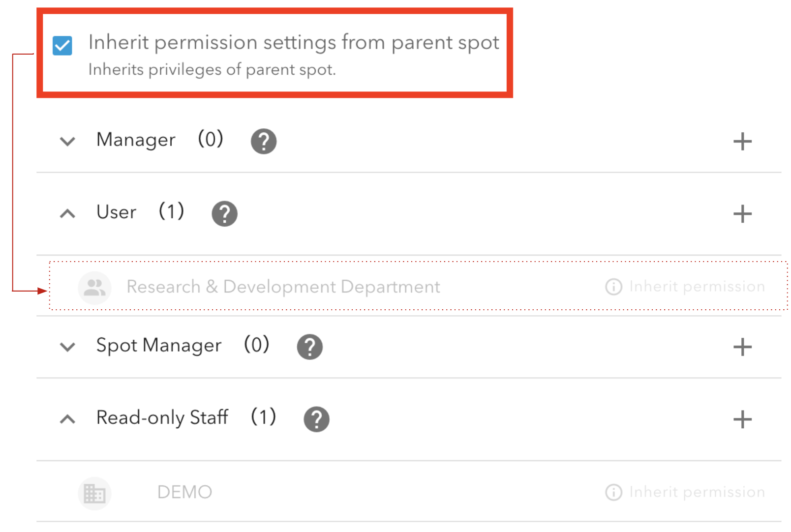Add a member to Manager role
This screenshot has height=532, width=791.
742,142
